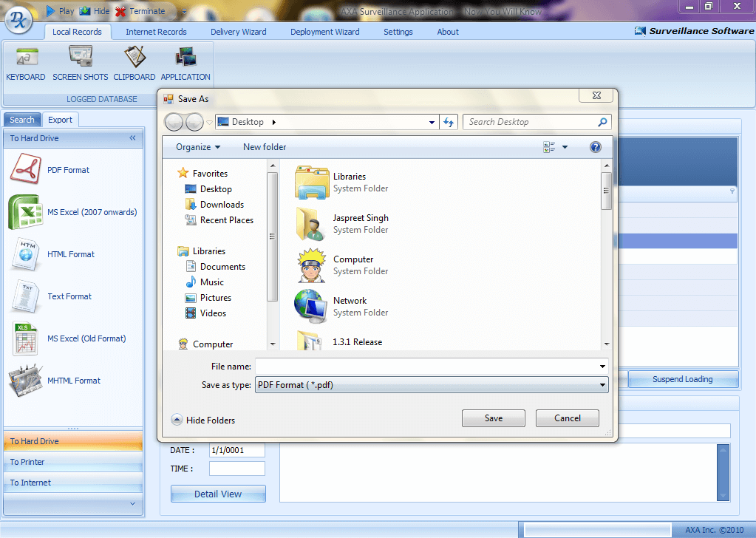Screen dimensions: 756x538
Task: Open the Organize dropdown menu
Action: (197, 147)
